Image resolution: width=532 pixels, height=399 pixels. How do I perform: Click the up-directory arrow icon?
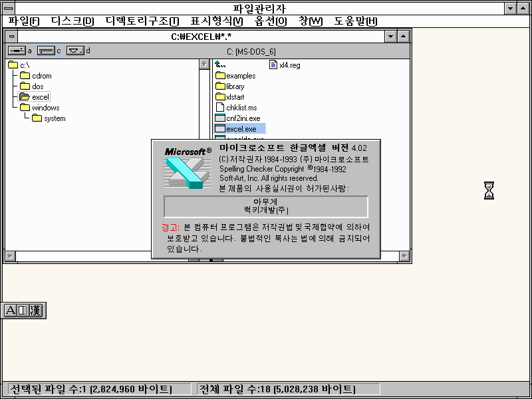pos(220,65)
